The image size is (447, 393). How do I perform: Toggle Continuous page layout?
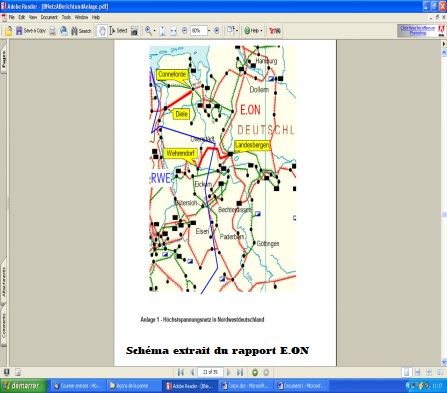[x=418, y=372]
